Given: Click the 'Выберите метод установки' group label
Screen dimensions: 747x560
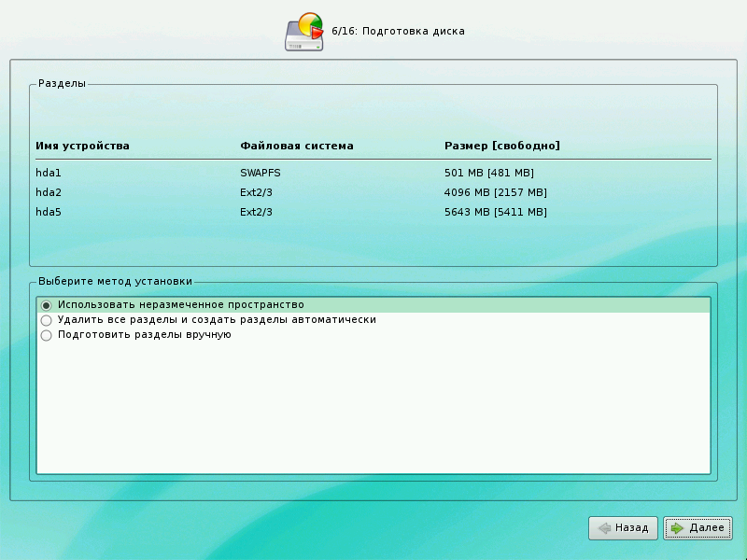Looking at the screenshot, I should (x=116, y=281).
